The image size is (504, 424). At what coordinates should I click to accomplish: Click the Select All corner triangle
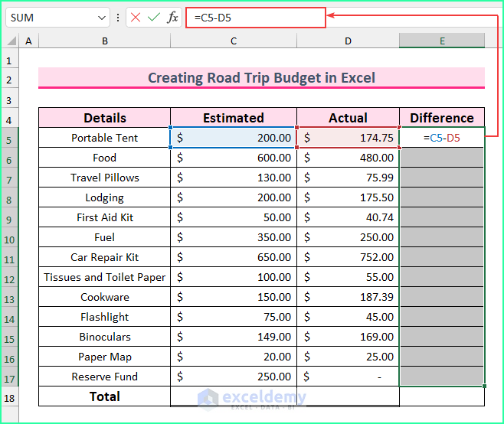tap(10, 41)
